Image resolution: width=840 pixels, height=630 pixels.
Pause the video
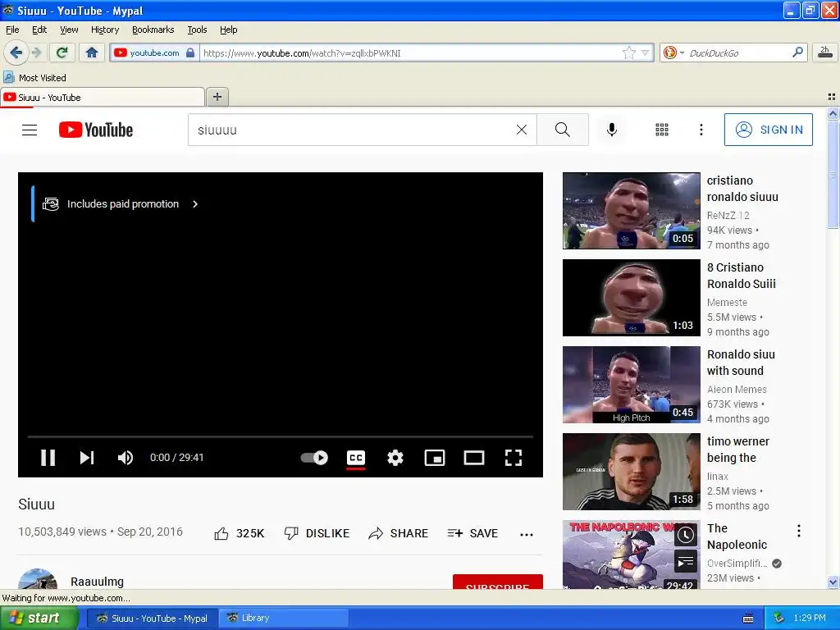pos(48,458)
